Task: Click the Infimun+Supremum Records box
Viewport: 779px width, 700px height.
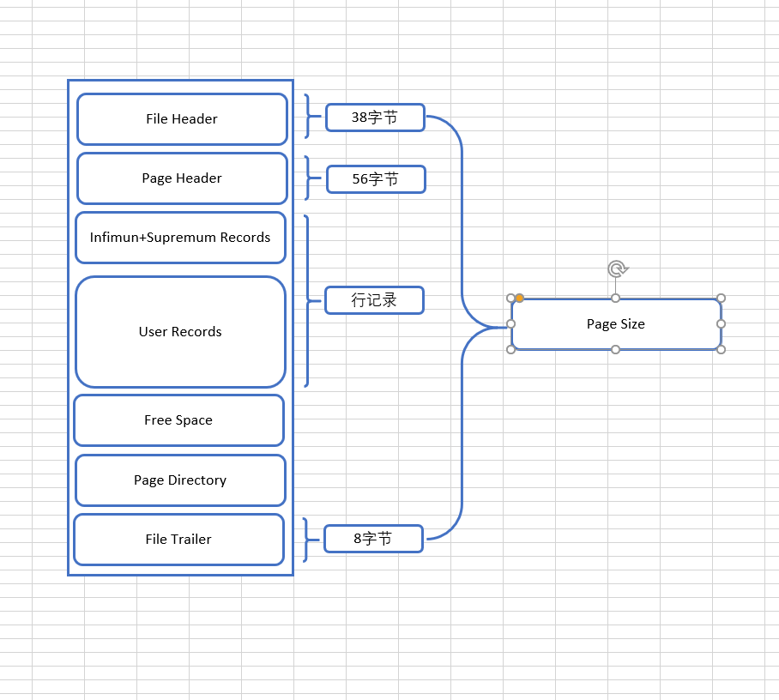Action: pyautogui.click(x=180, y=238)
